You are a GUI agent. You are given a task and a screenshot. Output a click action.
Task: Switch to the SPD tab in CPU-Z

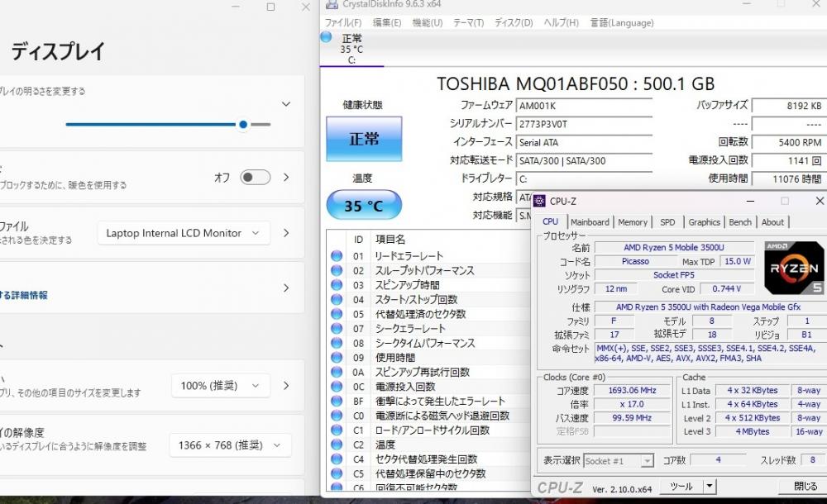[667, 222]
